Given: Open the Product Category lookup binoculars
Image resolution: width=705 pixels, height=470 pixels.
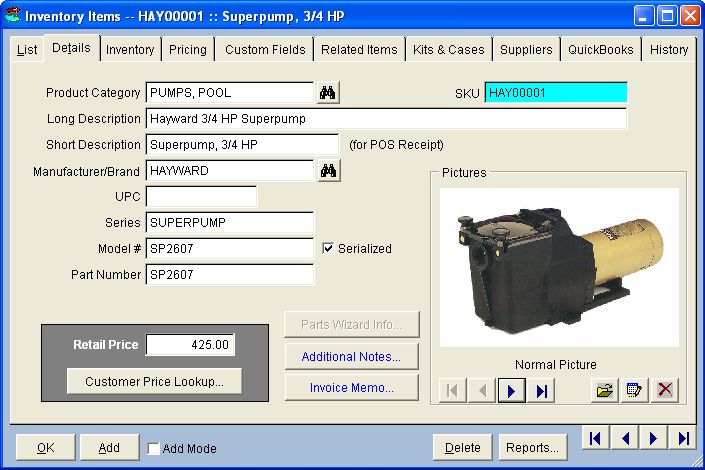Looking at the screenshot, I should tap(328, 93).
